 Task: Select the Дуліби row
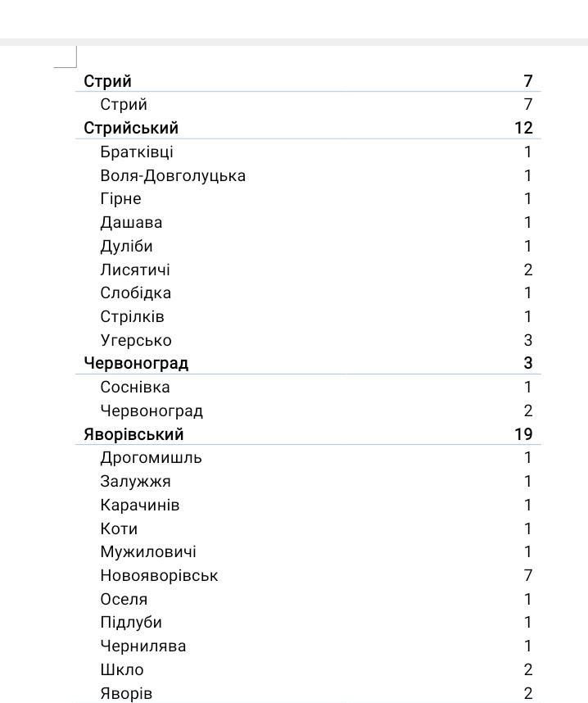(309, 246)
